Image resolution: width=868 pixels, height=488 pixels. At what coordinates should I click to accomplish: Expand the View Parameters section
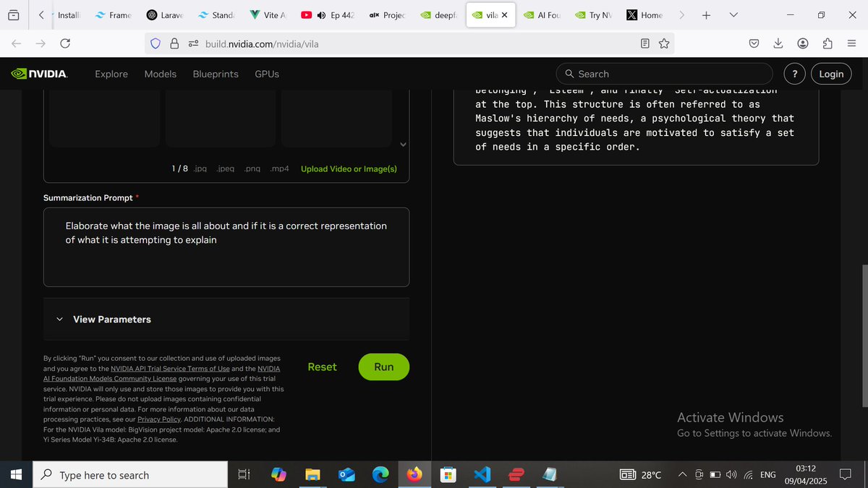coord(226,319)
